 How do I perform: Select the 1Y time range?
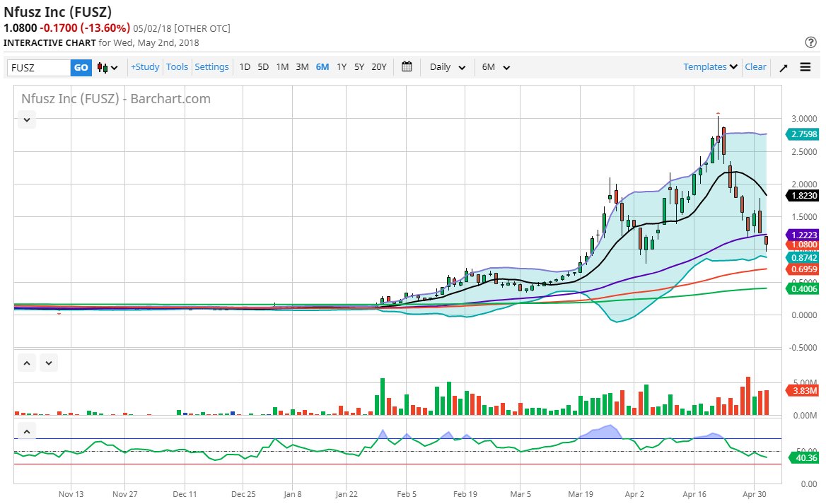pyautogui.click(x=342, y=67)
